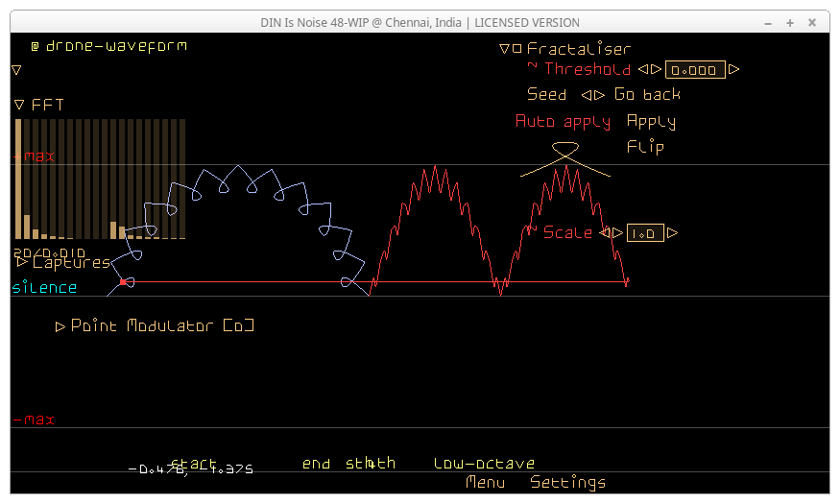Click the tilde icon beside Scale
Screen dimensions: 840x504
(x=532, y=230)
